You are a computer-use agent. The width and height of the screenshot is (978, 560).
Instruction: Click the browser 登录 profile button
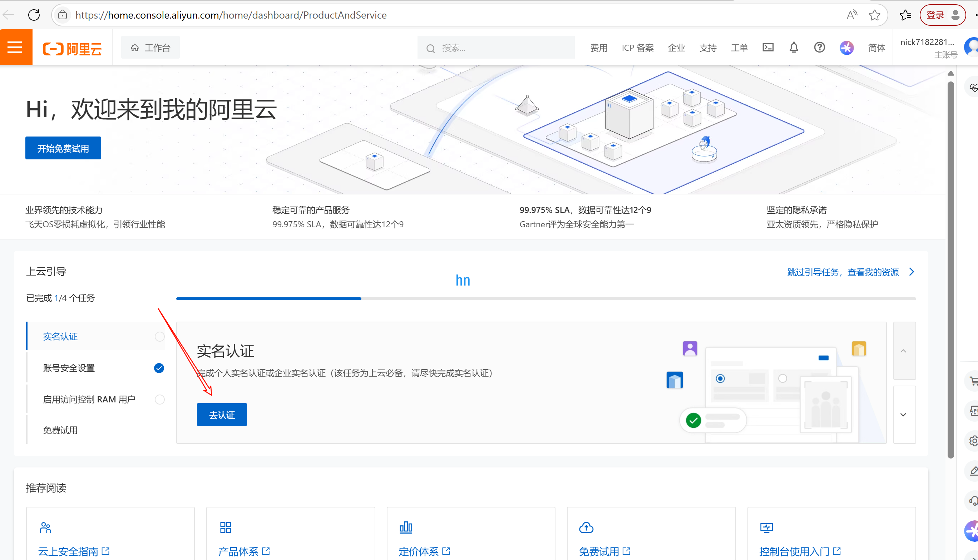pyautogui.click(x=942, y=15)
